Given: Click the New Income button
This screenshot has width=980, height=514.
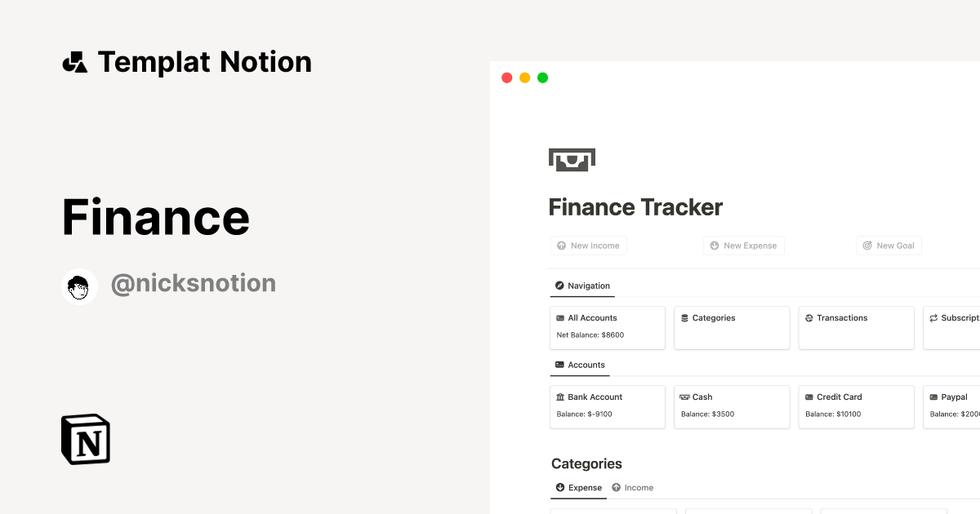Looking at the screenshot, I should [588, 246].
